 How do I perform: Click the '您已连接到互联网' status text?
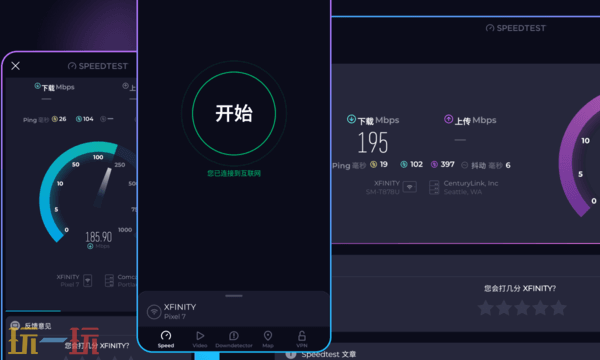[x=234, y=173]
